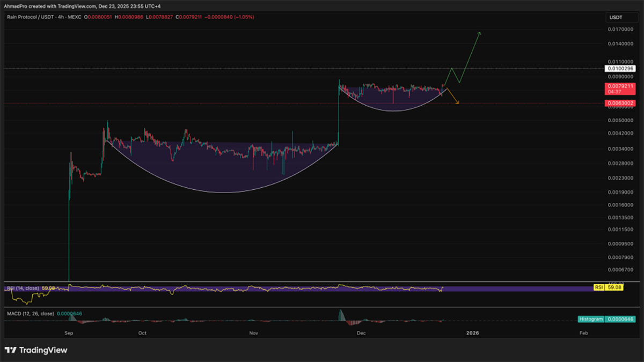
Task: Click the Dec label on time axis
Action: click(x=361, y=333)
